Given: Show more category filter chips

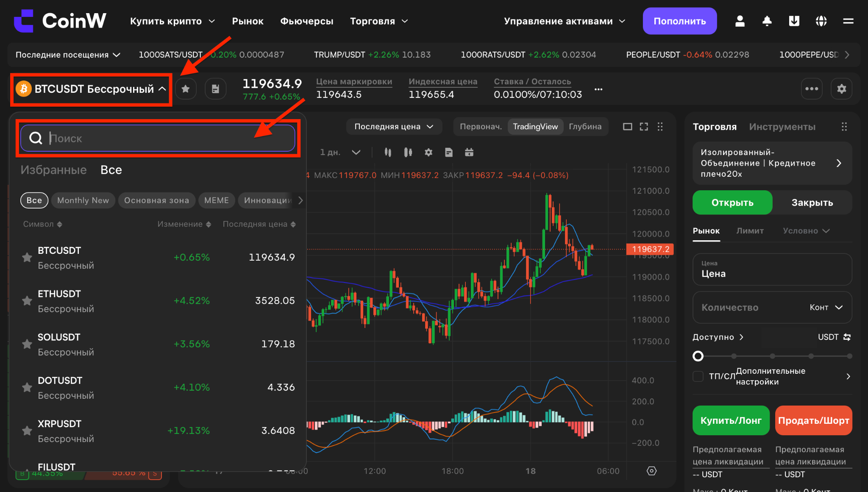Looking at the screenshot, I should tap(300, 200).
